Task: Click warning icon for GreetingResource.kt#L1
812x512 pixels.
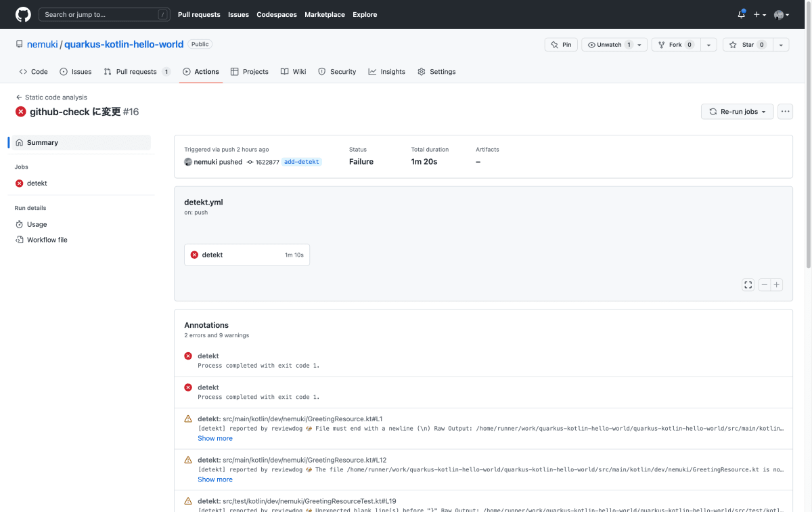Action: point(188,419)
